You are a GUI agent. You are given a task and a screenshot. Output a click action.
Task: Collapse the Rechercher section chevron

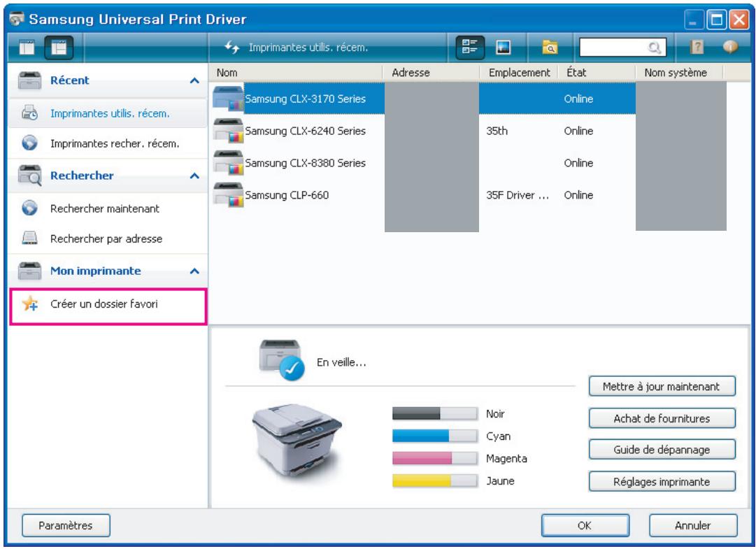coord(194,176)
